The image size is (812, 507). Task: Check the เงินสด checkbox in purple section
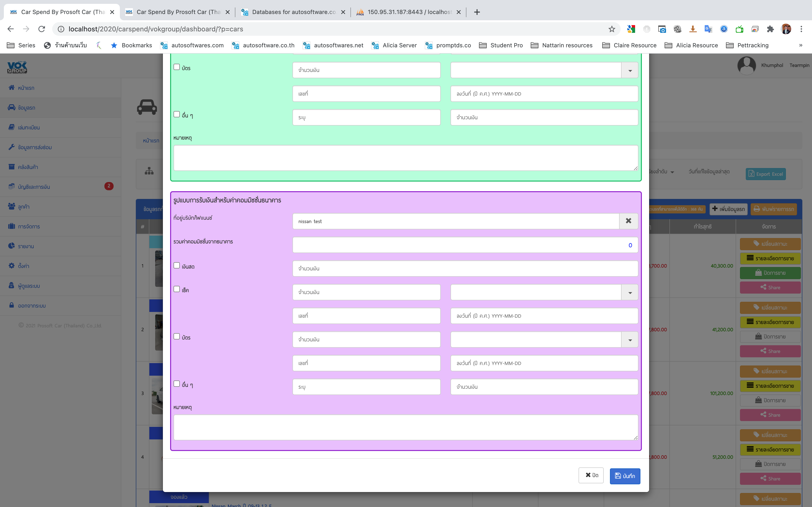176,266
